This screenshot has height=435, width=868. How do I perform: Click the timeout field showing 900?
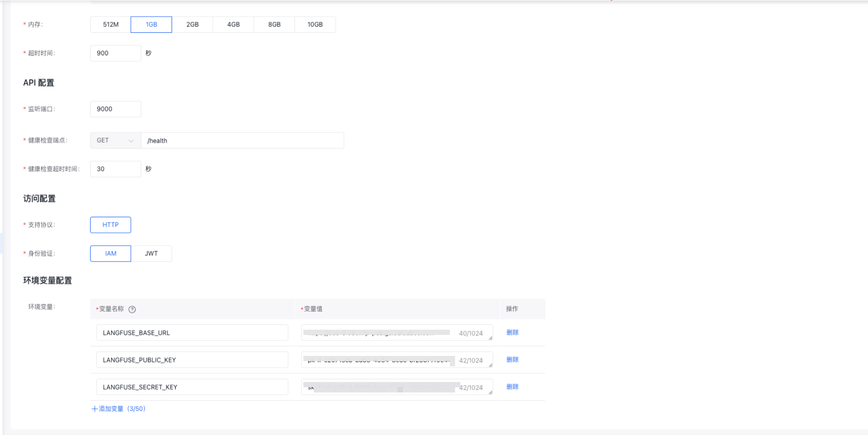[x=115, y=53]
